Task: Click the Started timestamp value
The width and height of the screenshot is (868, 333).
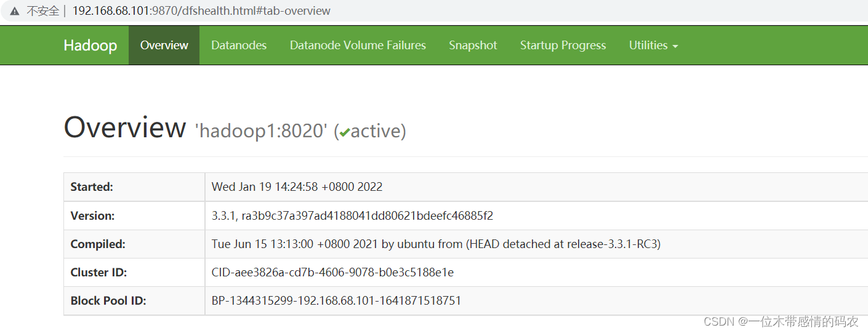Action: (297, 187)
